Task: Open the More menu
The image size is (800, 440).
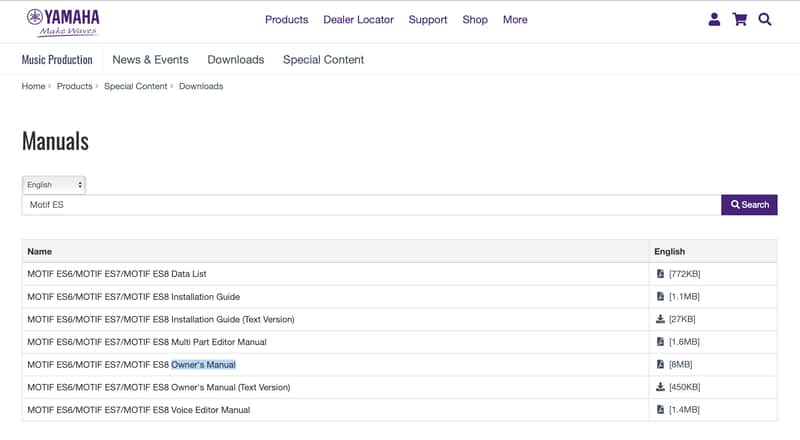Action: (515, 19)
